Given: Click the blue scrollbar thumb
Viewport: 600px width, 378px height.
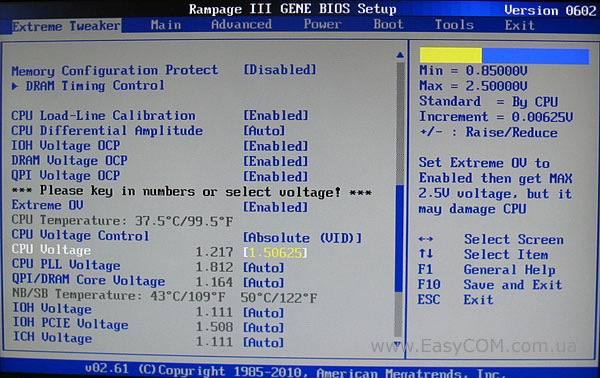Looking at the screenshot, I should (x=399, y=239).
